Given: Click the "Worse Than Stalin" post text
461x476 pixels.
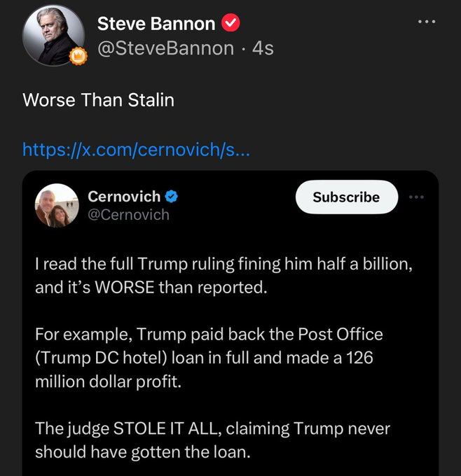Looking at the screenshot, I should click(x=98, y=100).
